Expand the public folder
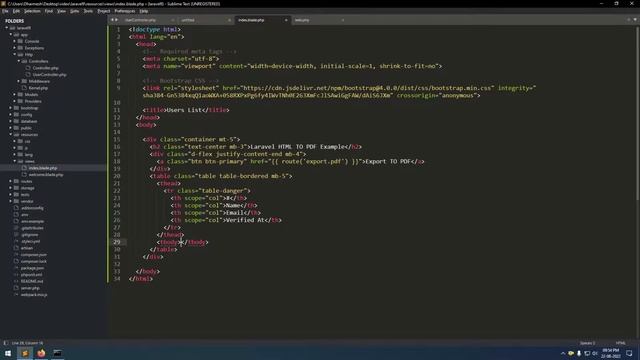This screenshot has width=640, height=360. coord(11,128)
